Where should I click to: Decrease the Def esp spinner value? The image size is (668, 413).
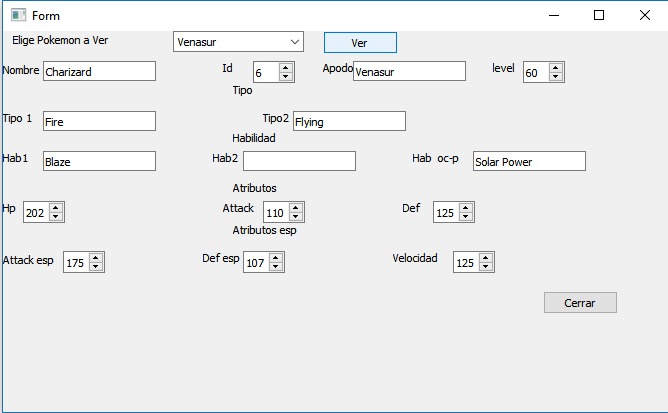tap(276, 267)
